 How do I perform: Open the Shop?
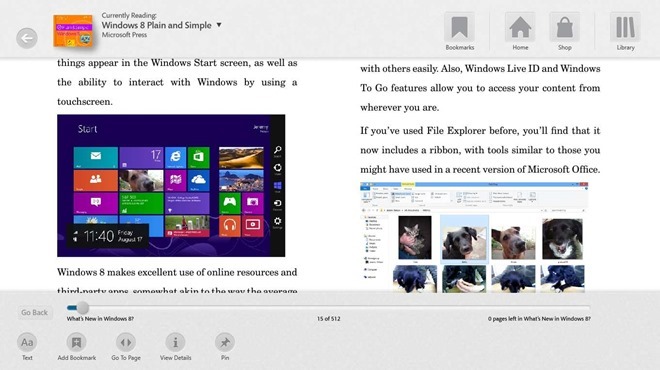click(x=564, y=32)
